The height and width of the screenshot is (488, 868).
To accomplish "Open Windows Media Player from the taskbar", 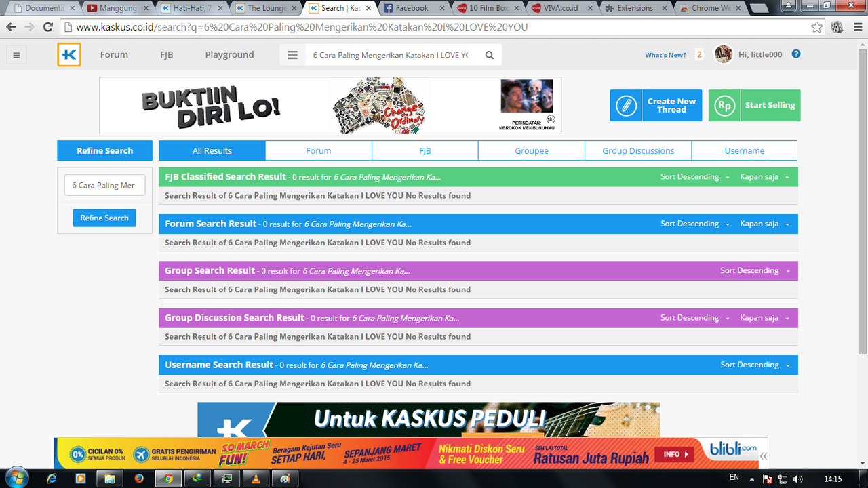I will coord(80,479).
